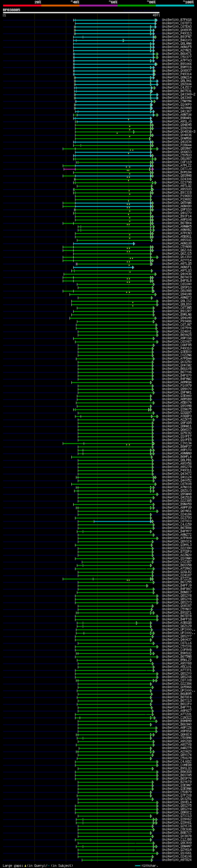Image resolution: width=197 pixels, height=868 pixels.
Task: Open hit UniRef100_C6T9I0
Action: tap(177, 521)
